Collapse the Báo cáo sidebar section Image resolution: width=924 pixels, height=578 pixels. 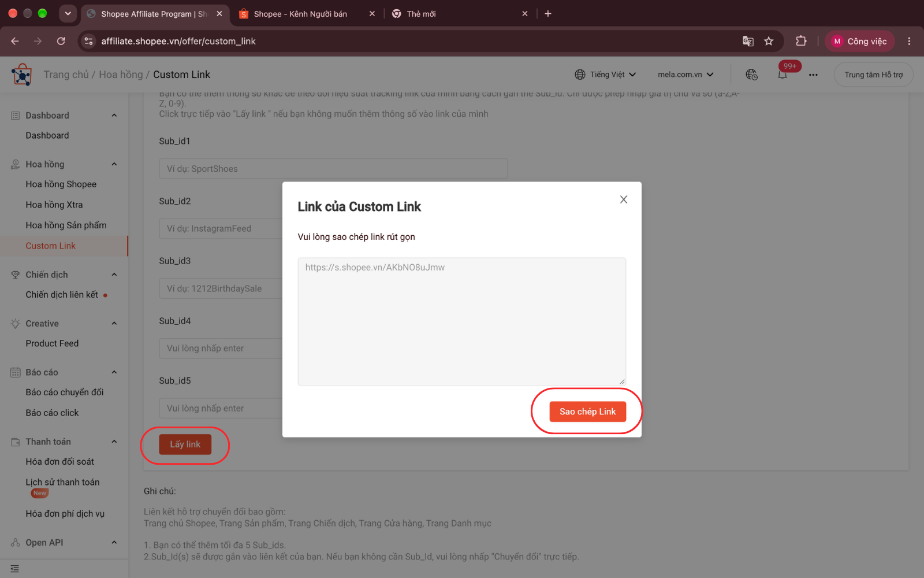pyautogui.click(x=114, y=372)
